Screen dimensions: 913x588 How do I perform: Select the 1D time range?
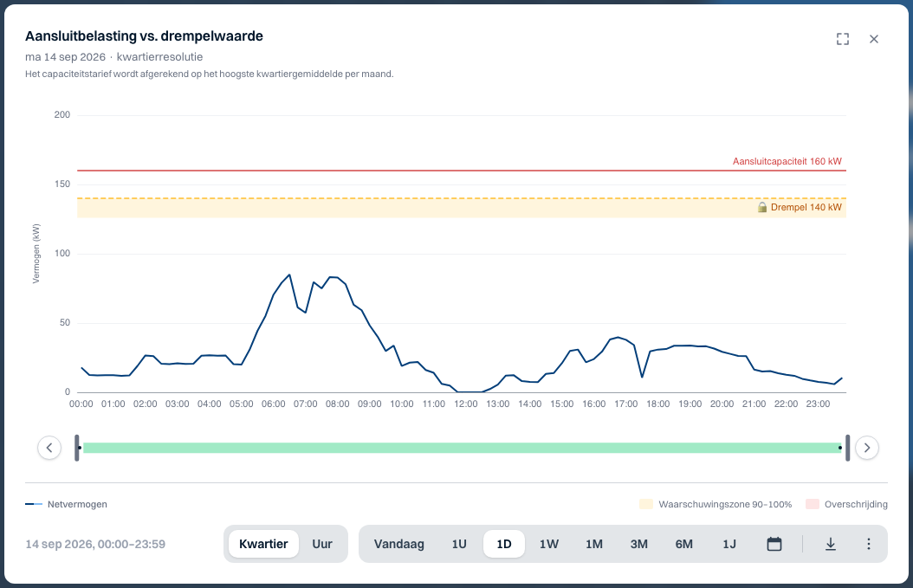coord(503,544)
